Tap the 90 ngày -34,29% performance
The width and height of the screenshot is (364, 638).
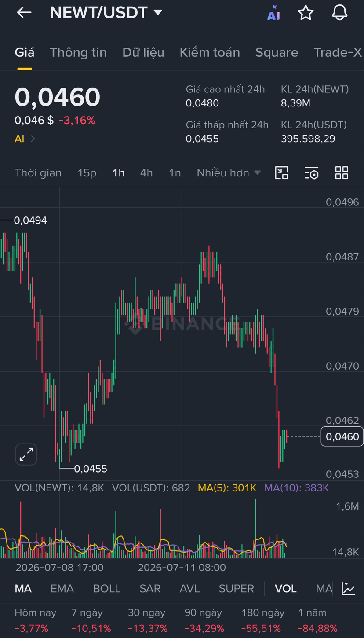(204, 620)
